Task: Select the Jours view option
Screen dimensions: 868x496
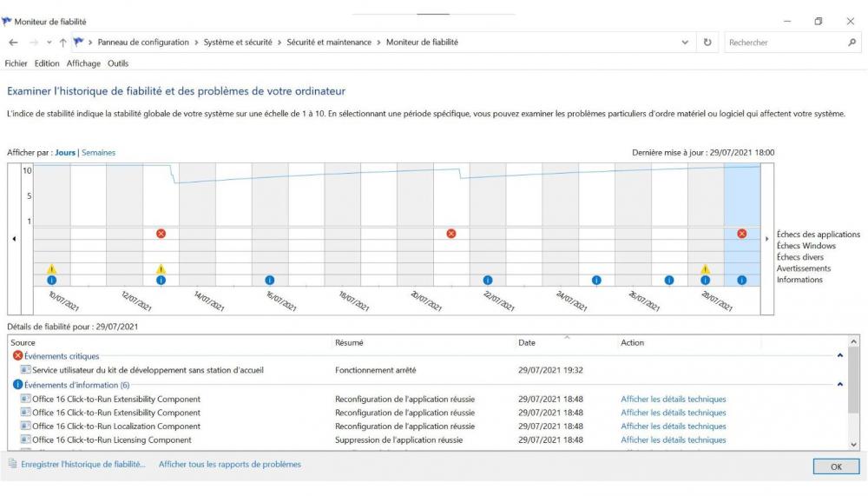Action: point(65,153)
